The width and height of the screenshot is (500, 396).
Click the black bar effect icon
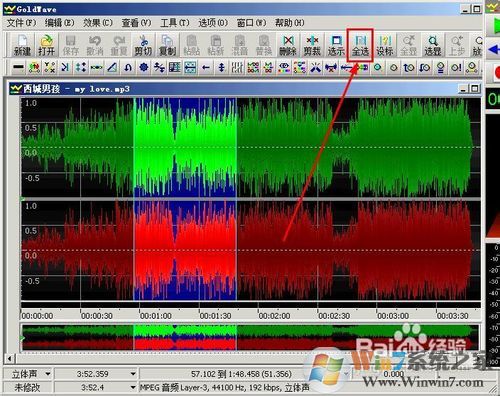coord(18,67)
